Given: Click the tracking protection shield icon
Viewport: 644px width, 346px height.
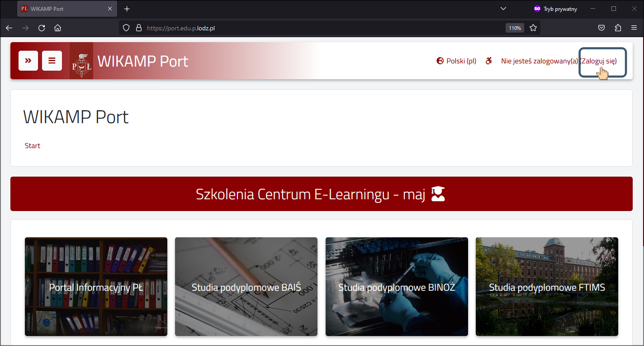Looking at the screenshot, I should [126, 28].
